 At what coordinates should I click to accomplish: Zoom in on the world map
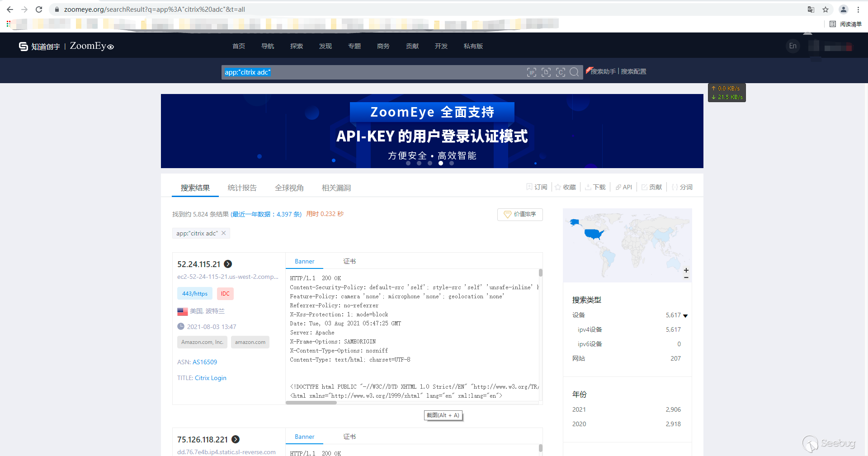tap(686, 270)
